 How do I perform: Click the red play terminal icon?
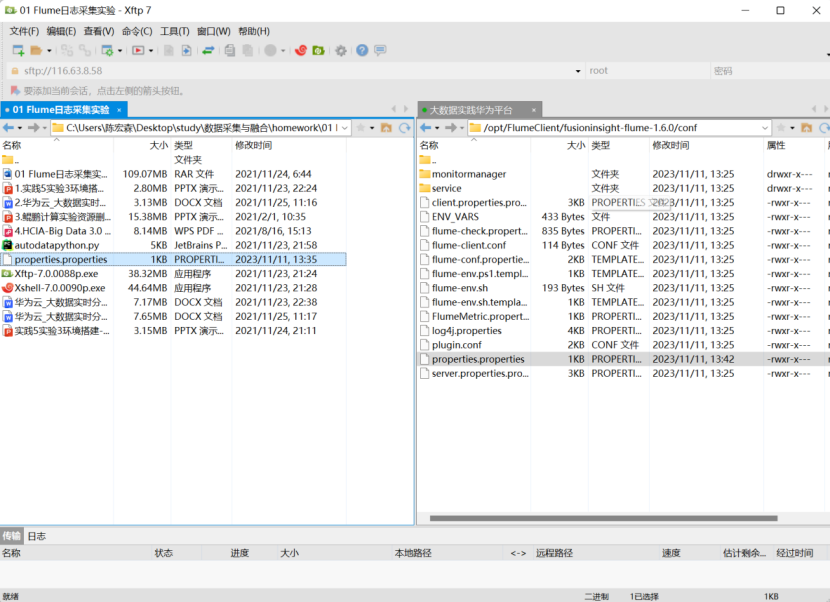pyautogui.click(x=138, y=50)
